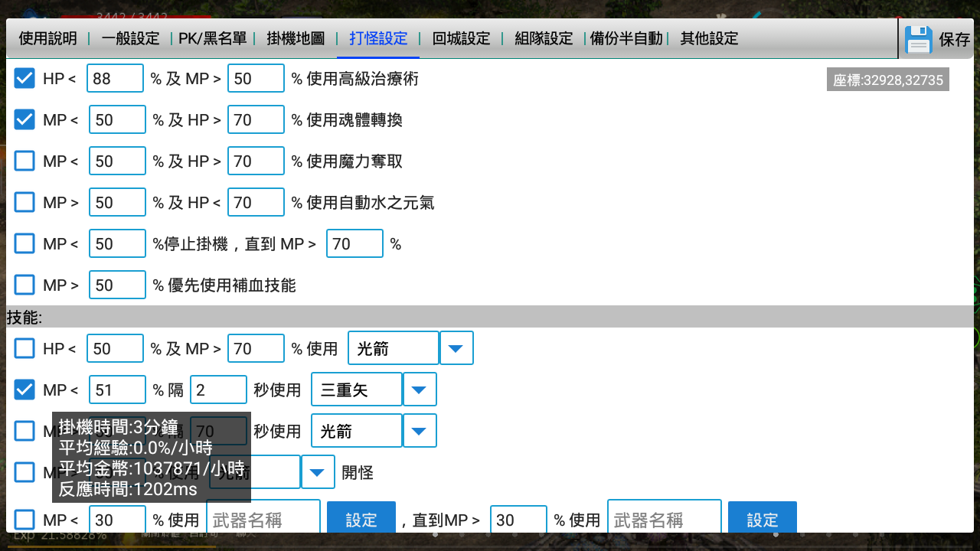Click the second 設定 button at right
The height and width of the screenshot is (551, 980).
point(763,517)
